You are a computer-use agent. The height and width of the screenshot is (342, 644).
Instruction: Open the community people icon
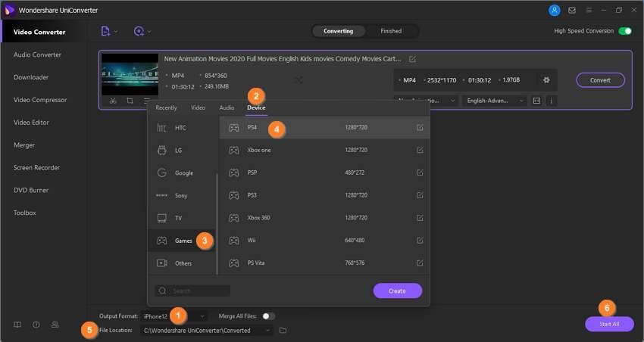55,325
